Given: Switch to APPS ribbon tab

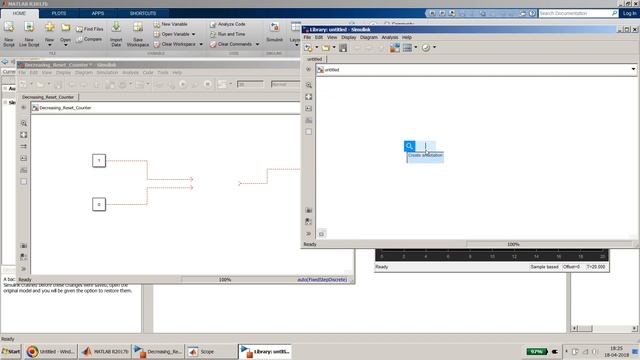Looking at the screenshot, I should (x=98, y=13).
